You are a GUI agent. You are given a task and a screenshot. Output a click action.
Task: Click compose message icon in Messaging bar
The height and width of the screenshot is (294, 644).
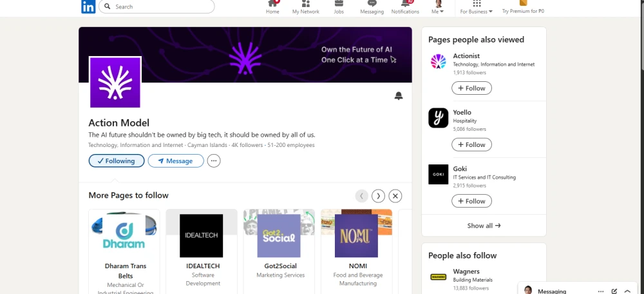pyautogui.click(x=614, y=291)
